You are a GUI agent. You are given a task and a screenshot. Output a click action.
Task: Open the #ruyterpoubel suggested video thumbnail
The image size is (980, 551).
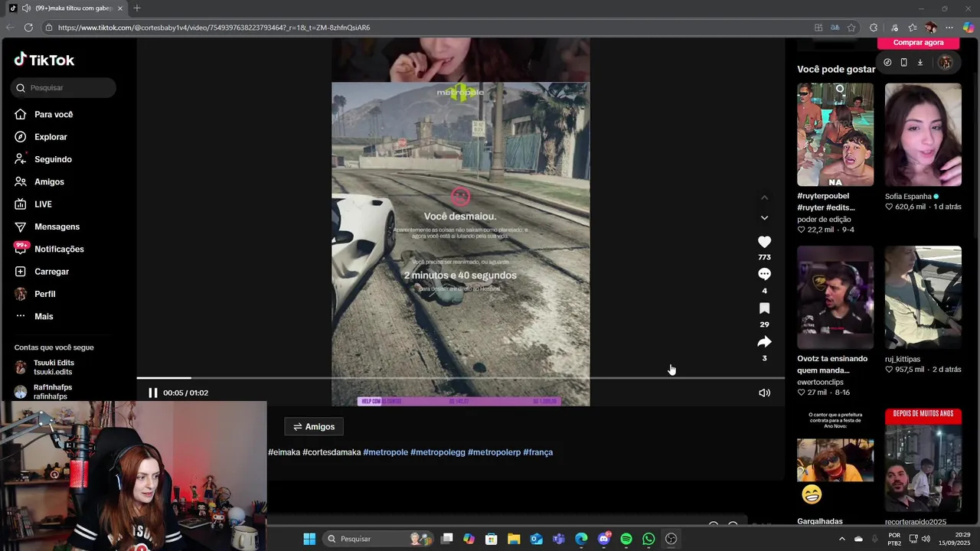[x=835, y=135]
